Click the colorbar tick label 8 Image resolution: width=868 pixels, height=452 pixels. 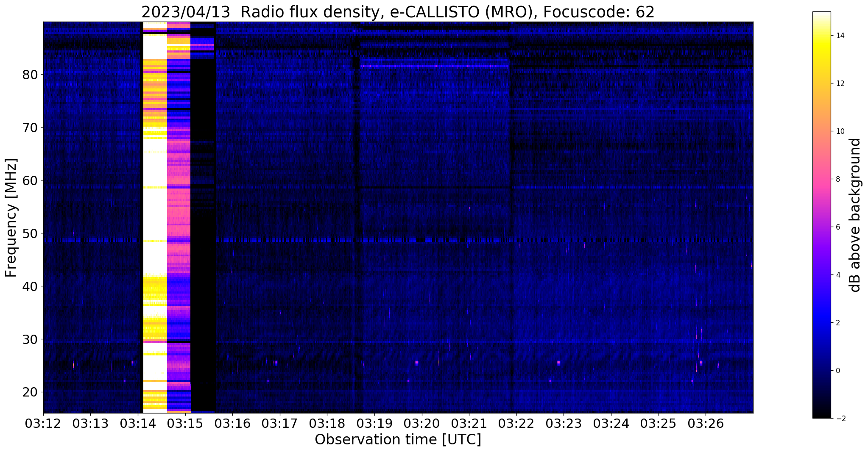coord(837,179)
